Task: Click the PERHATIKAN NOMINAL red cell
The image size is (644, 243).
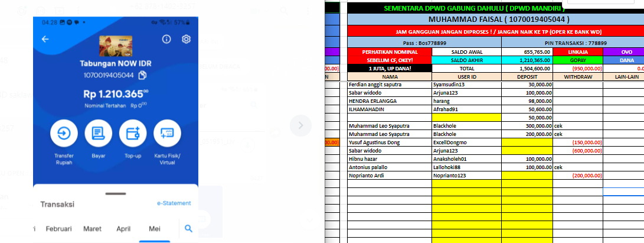Action: click(x=390, y=52)
